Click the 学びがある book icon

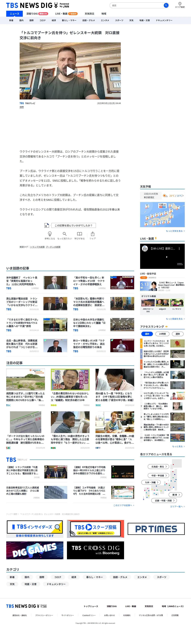click(x=79, y=234)
